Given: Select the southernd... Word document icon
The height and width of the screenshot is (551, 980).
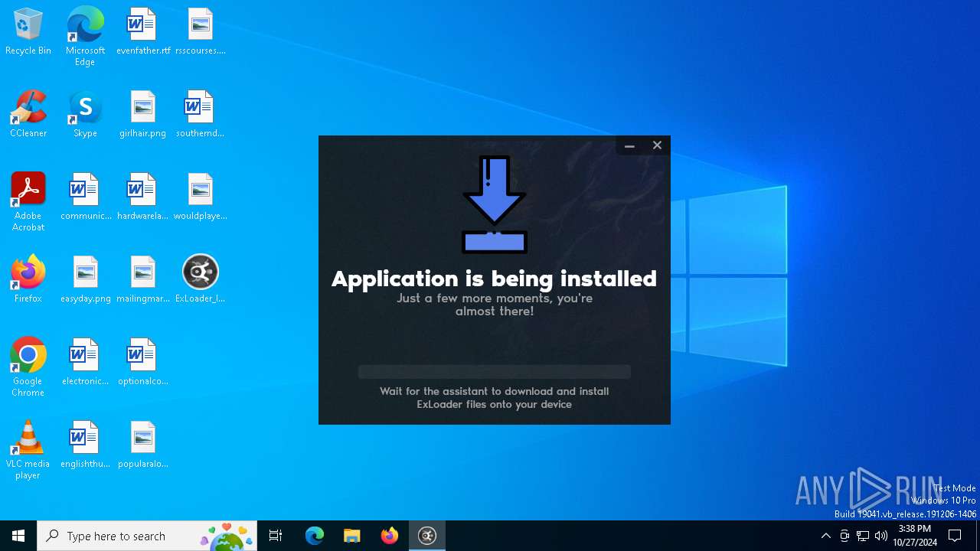Looking at the screenshot, I should pos(200,114).
